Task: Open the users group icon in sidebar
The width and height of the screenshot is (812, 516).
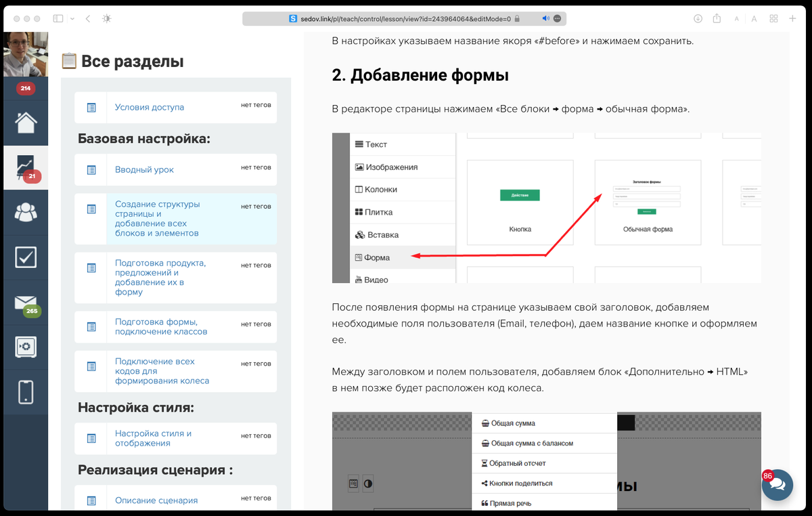Action: [x=26, y=212]
